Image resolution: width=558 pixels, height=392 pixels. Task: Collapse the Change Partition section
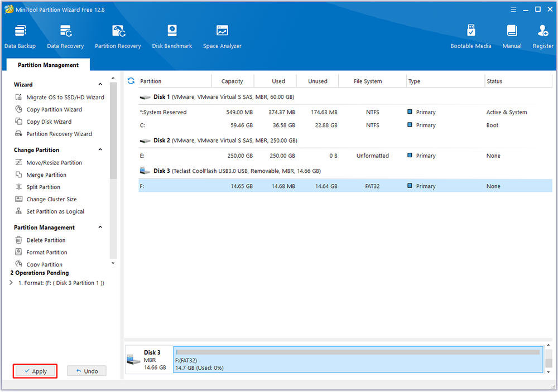(x=100, y=149)
